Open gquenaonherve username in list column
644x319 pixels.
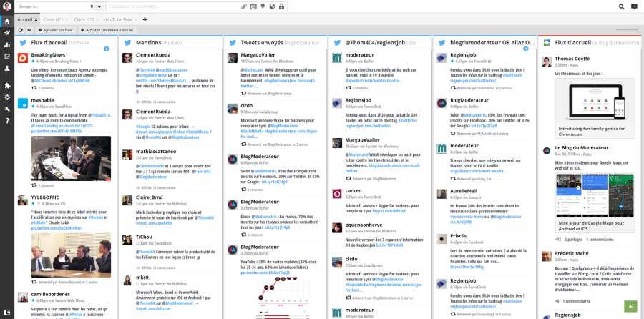point(364,225)
